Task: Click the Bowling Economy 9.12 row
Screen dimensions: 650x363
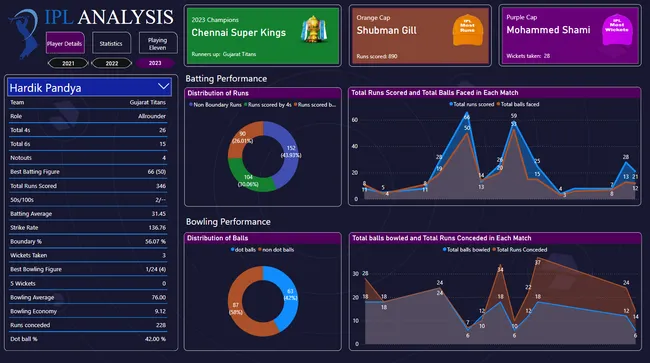Action: coord(88,311)
